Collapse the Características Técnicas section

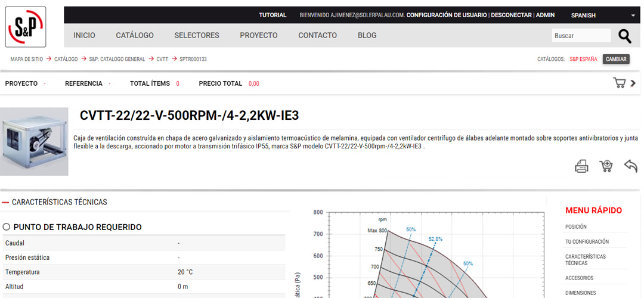(5, 202)
